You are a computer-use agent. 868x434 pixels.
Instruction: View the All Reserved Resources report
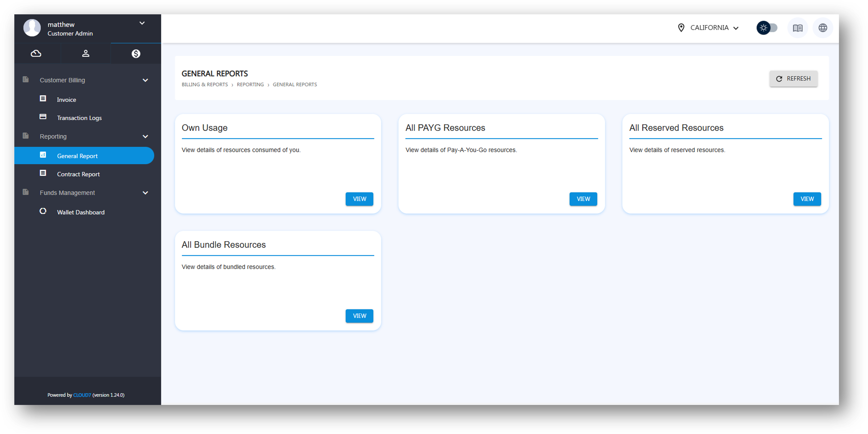click(807, 199)
